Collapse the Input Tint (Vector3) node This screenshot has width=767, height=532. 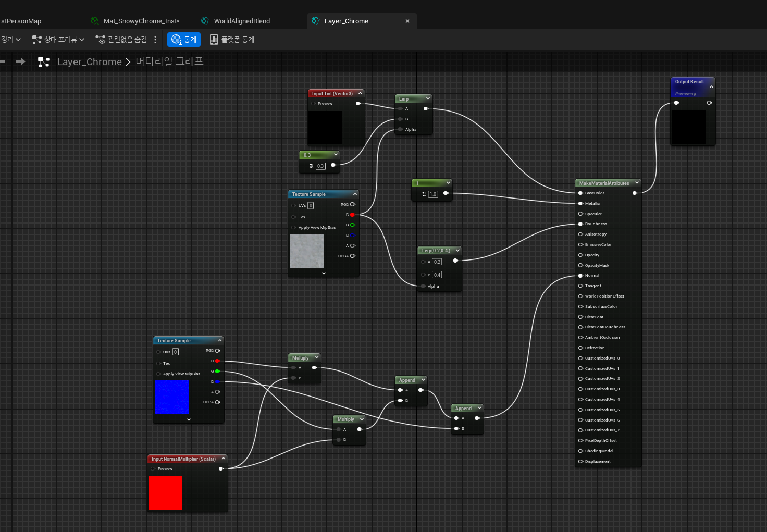360,93
